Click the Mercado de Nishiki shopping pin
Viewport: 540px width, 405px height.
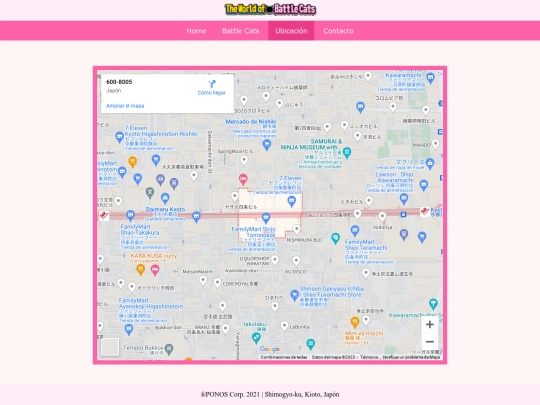coord(267,145)
